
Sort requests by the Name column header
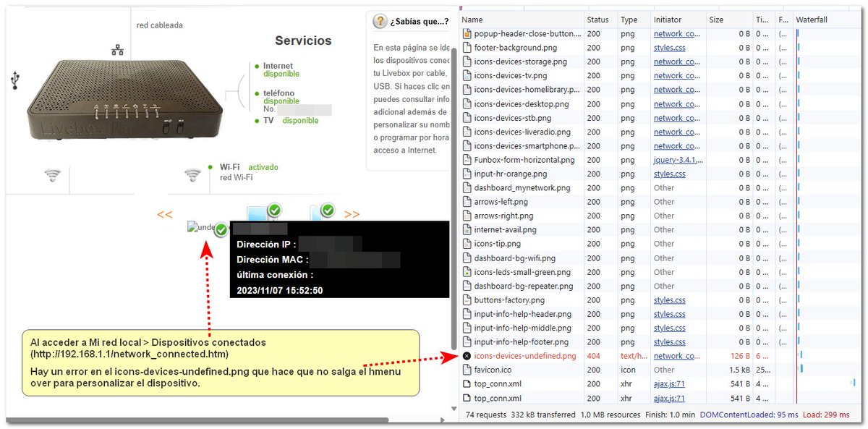click(521, 20)
